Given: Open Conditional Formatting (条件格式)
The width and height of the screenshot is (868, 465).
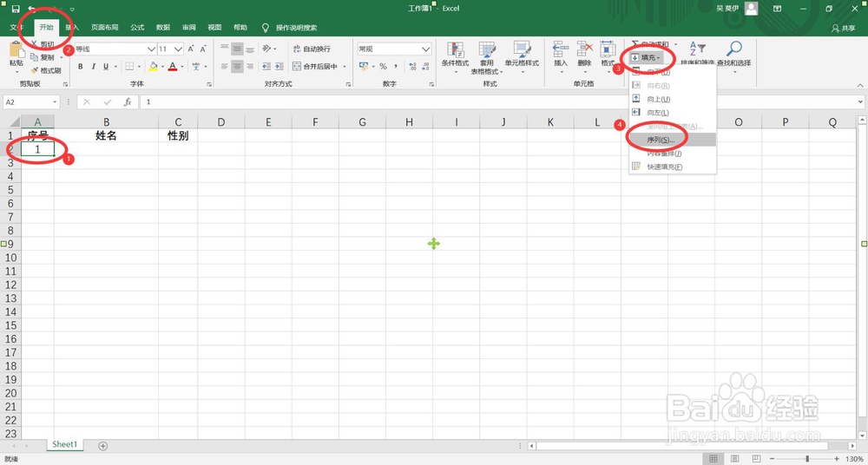Looking at the screenshot, I should coord(455,58).
